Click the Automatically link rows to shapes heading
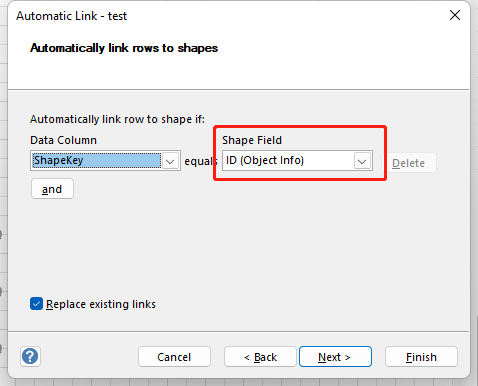Viewport: 478px width, 386px height. (x=124, y=48)
